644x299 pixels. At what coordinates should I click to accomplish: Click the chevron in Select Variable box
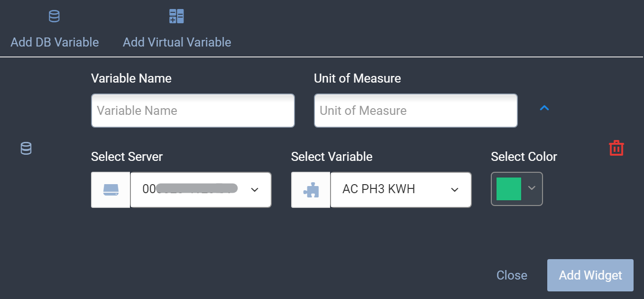click(455, 190)
